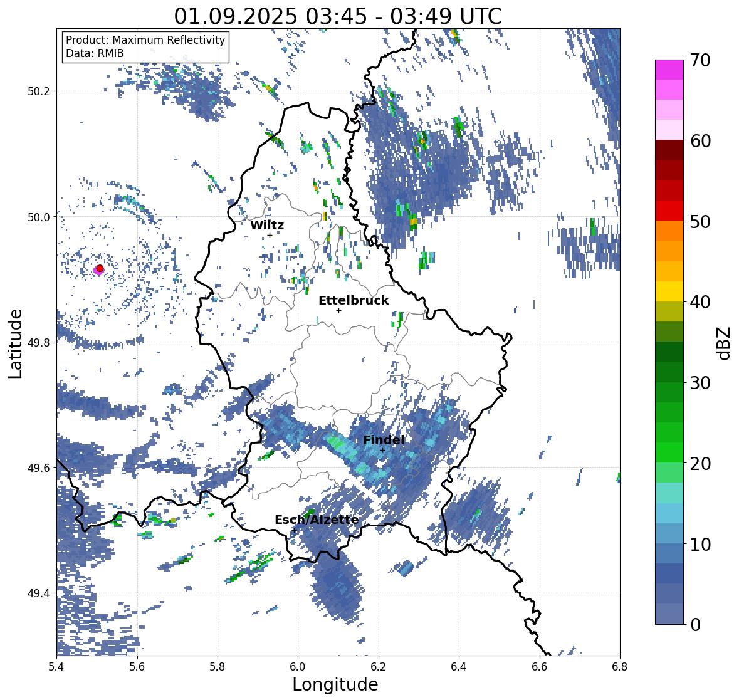
Task: Click the bright red colorbar swatch at 50 dBZ
Action: point(669,211)
